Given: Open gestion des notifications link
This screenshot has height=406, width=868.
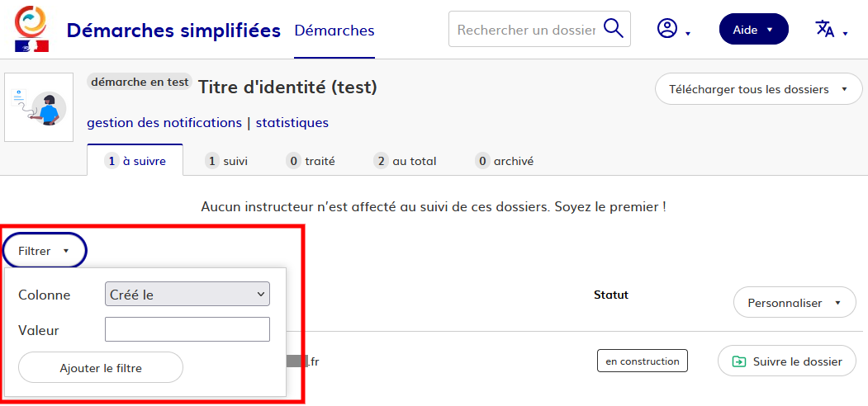Looking at the screenshot, I should point(164,123).
